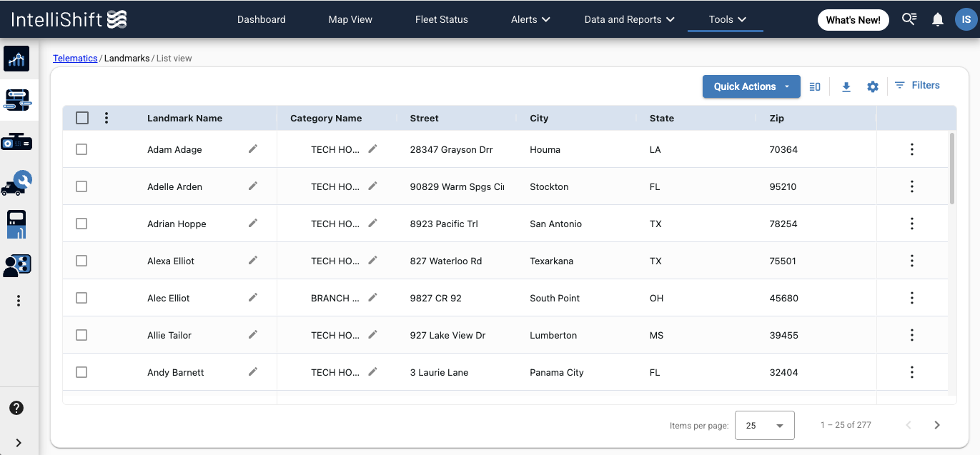
Task: Open header column options three dots
Action: coord(107,118)
